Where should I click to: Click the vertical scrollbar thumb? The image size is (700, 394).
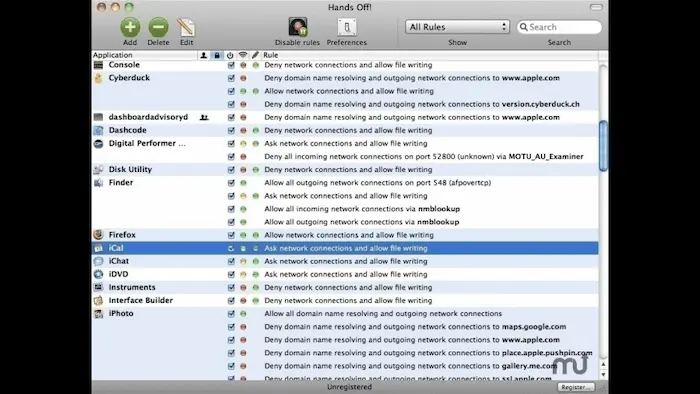coord(603,146)
